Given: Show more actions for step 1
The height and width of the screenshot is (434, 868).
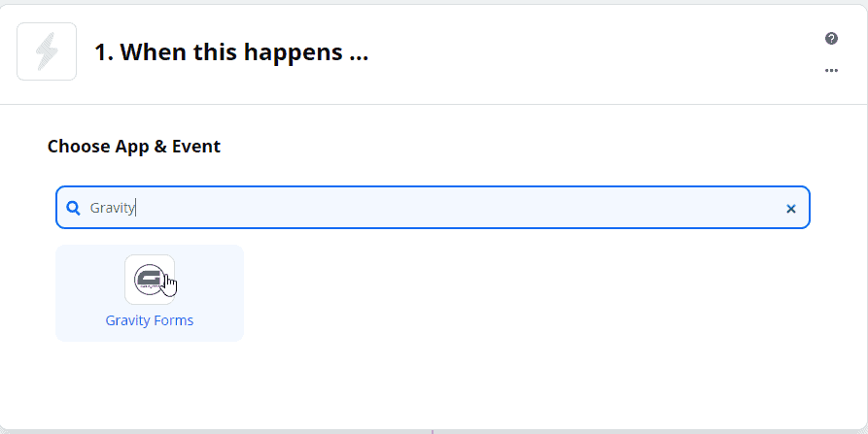Looking at the screenshot, I should 831,70.
